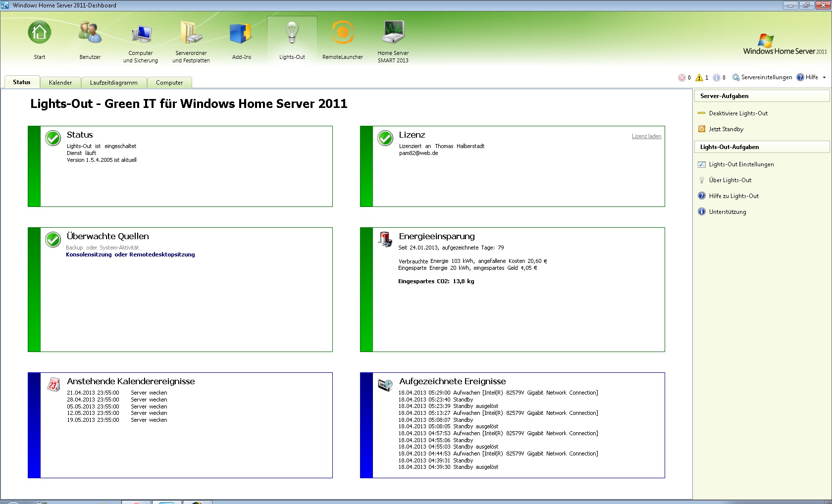Click the Server-Aufgaben section header
832x504 pixels.
[762, 96]
